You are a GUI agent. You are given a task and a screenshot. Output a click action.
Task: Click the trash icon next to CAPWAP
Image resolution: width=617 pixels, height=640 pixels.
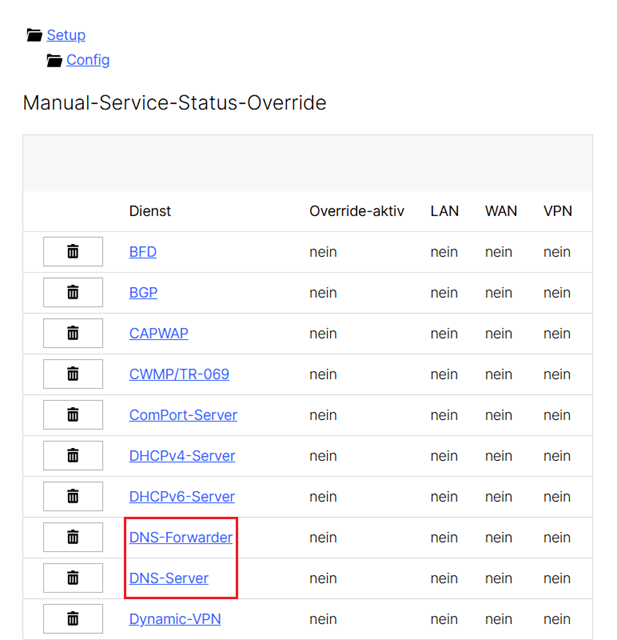73,333
